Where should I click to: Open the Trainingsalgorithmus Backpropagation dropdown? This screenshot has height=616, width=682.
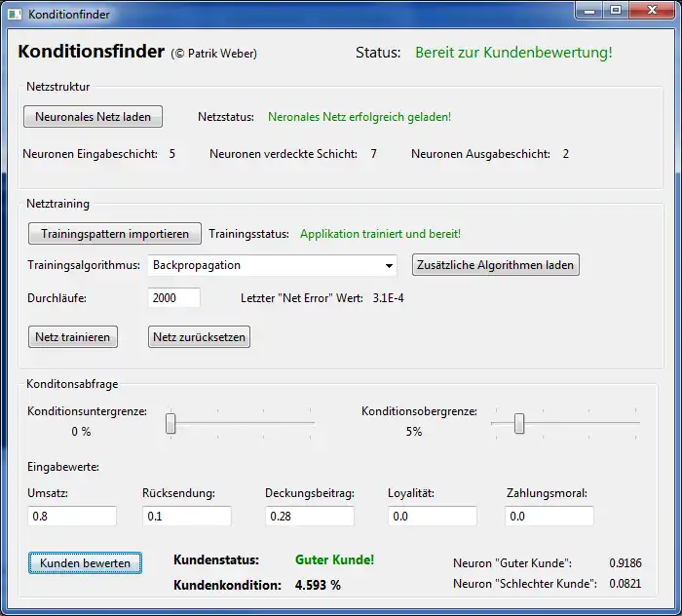pyautogui.click(x=272, y=265)
